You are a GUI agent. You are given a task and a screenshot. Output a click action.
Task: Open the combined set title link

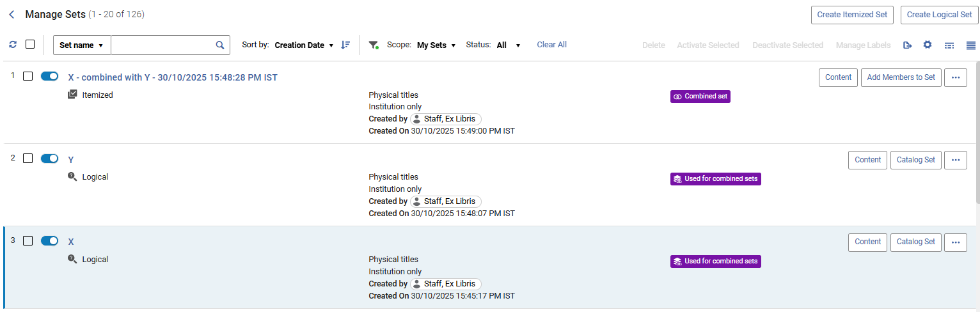(173, 77)
